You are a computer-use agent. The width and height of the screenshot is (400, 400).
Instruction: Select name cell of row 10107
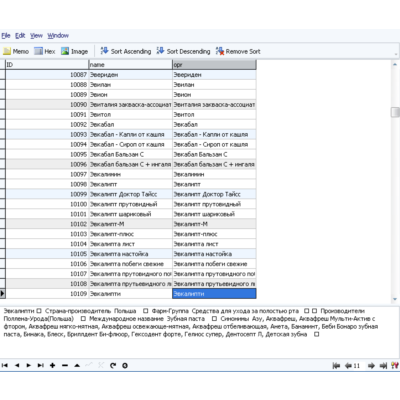tap(131, 274)
